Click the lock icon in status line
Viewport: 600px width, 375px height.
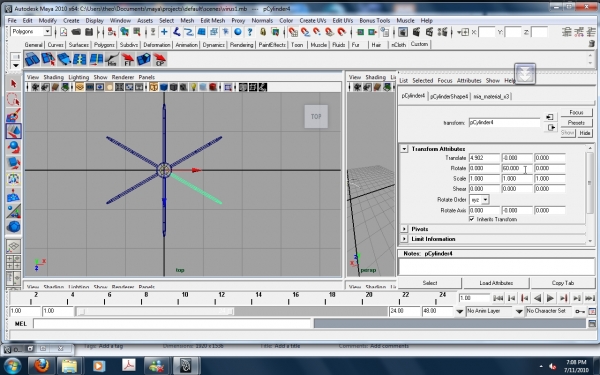(263, 32)
